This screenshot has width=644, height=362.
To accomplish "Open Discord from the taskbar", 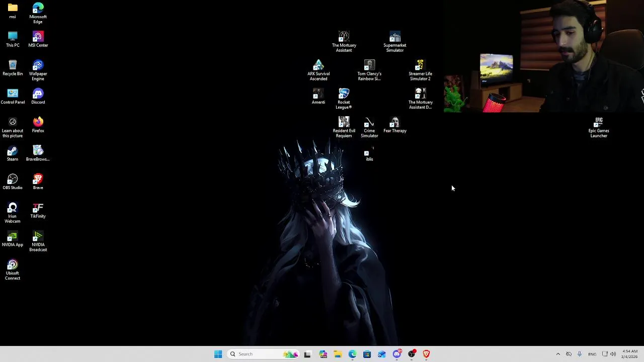I will coord(397,354).
